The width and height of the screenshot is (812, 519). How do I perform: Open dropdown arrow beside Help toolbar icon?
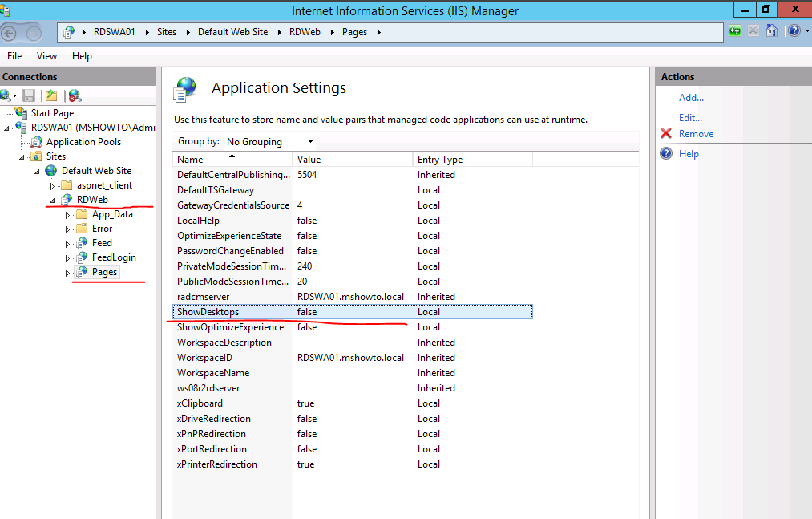point(807,31)
